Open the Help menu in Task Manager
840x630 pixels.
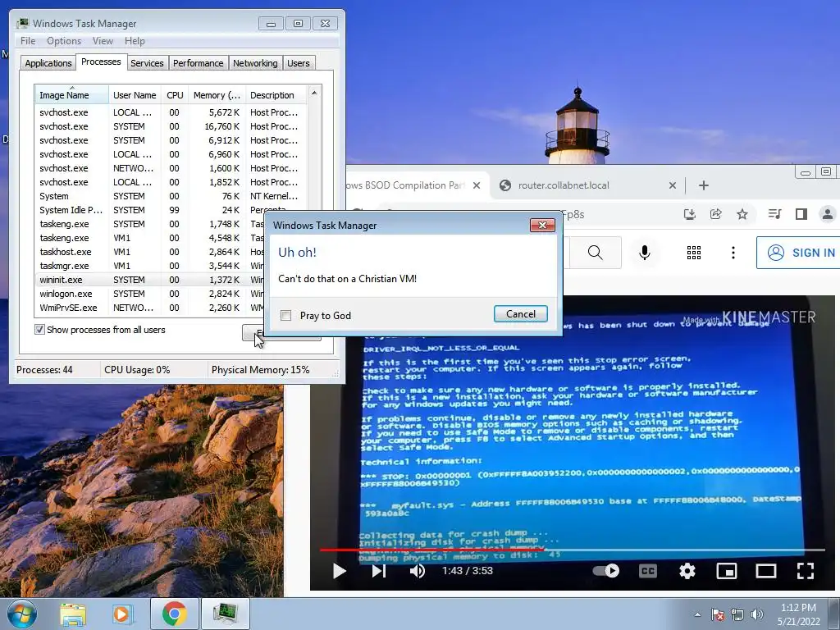click(x=135, y=41)
